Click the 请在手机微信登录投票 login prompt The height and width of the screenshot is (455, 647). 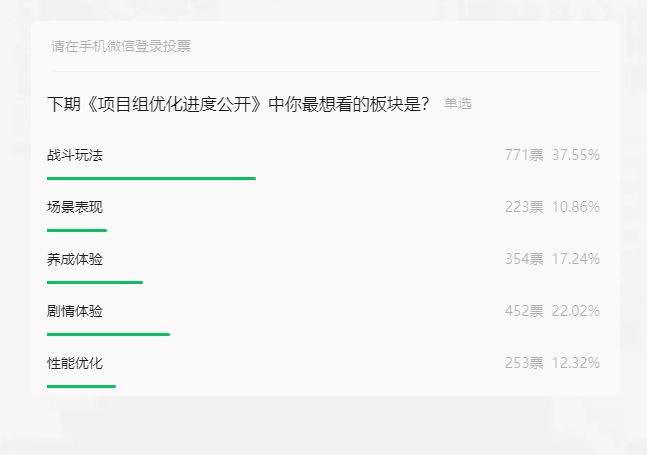[121, 46]
